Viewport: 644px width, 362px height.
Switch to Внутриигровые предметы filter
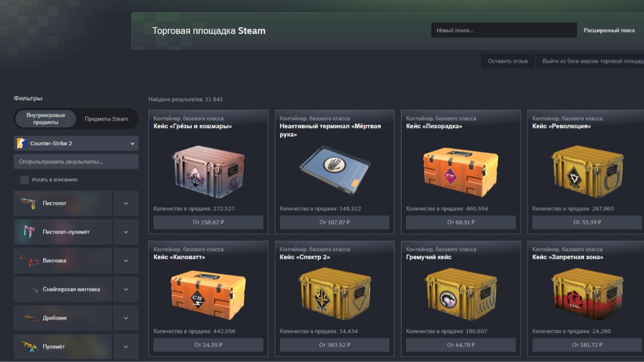coord(46,119)
